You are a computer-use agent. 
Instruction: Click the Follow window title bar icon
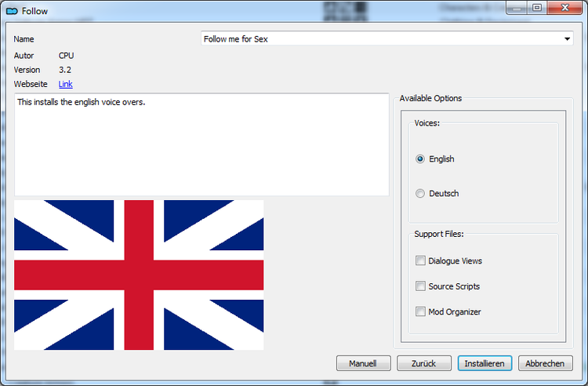[x=12, y=11]
